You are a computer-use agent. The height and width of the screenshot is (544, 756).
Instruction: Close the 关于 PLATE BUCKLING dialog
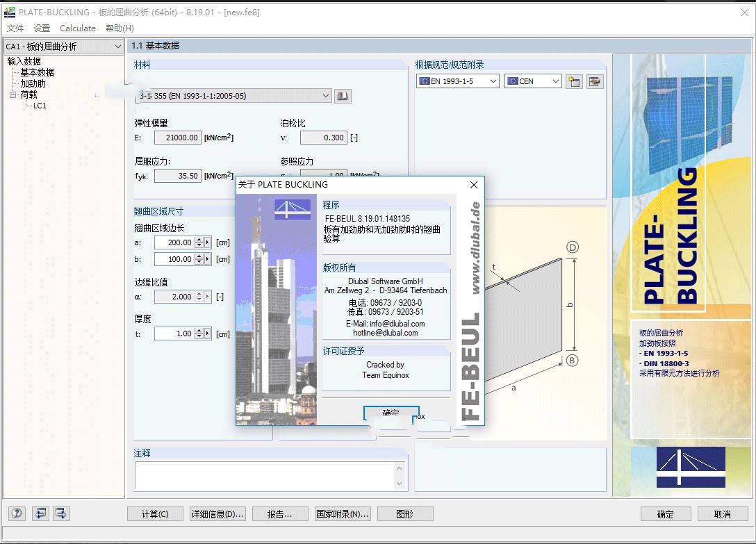[x=474, y=185]
